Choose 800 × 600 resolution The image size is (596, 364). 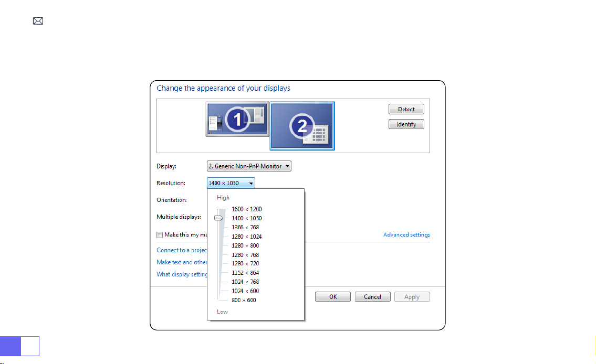(x=244, y=300)
